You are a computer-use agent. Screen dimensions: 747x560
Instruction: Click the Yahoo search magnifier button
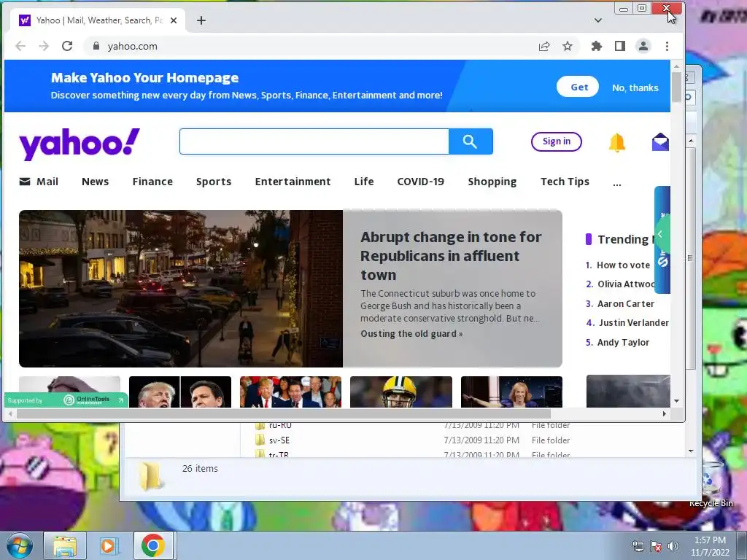click(x=471, y=141)
